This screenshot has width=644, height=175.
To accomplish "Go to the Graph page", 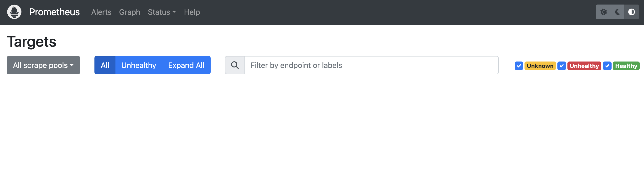I will (130, 12).
